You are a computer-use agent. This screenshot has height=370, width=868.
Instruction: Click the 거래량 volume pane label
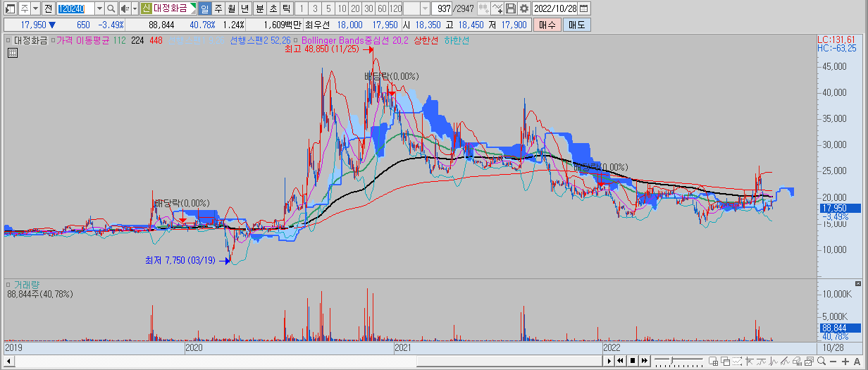tap(25, 285)
